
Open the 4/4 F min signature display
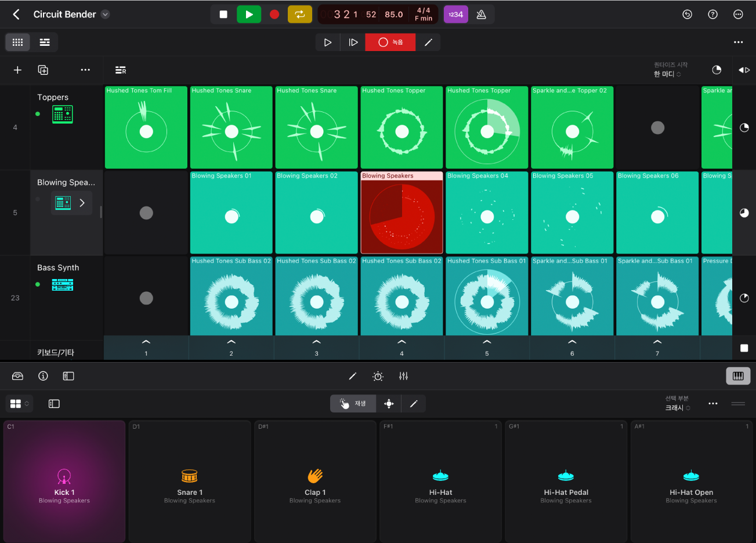pyautogui.click(x=424, y=15)
